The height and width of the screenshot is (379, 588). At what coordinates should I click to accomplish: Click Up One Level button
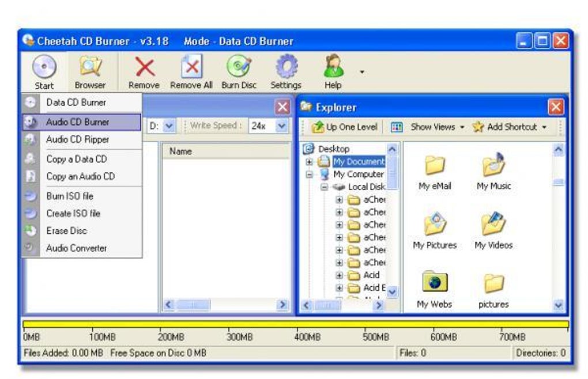point(344,127)
